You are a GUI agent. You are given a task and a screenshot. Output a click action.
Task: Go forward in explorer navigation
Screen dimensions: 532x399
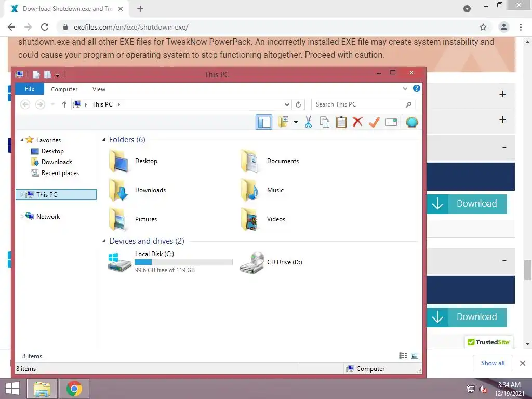(40, 104)
